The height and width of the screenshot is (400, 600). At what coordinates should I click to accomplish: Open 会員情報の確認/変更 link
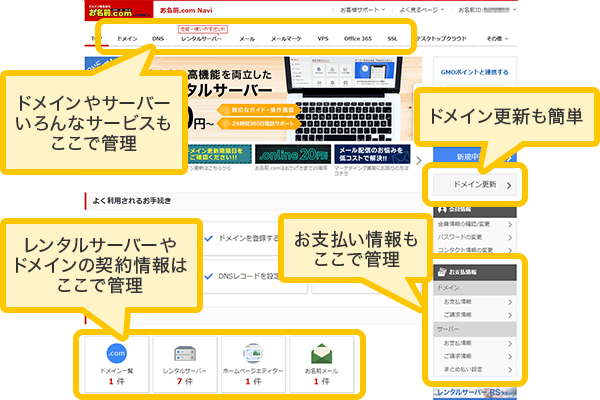464,224
